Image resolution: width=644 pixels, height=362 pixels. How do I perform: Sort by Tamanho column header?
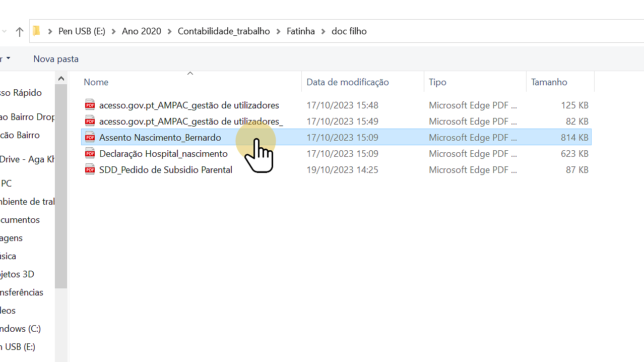549,82
